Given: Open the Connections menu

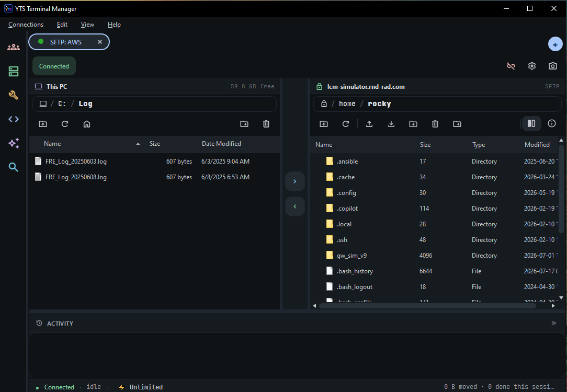Looking at the screenshot, I should pos(26,25).
